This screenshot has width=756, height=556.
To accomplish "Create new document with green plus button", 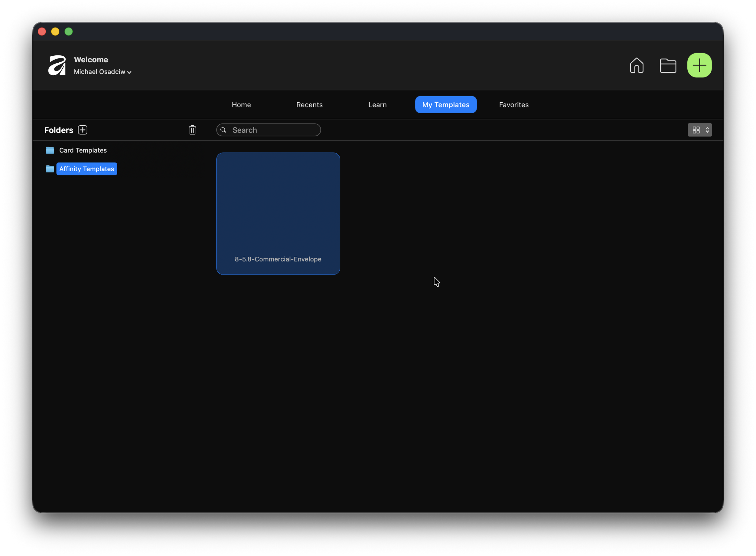I will click(699, 65).
